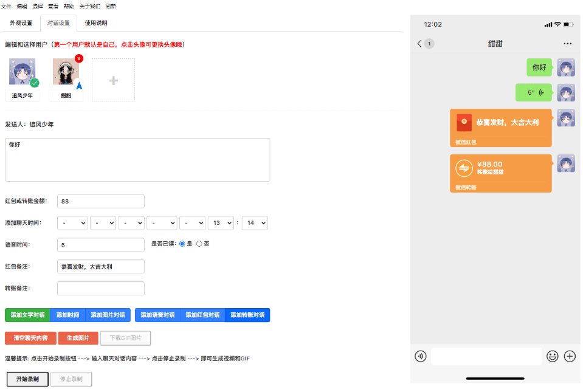The height and width of the screenshot is (392, 583).
Task: Open the red packet message bubble
Action: coord(500,128)
